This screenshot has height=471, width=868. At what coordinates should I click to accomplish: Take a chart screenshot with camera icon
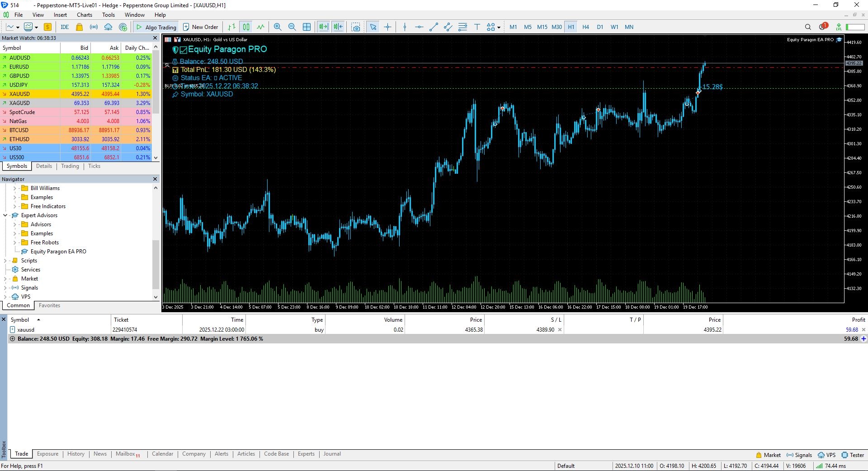pos(356,27)
